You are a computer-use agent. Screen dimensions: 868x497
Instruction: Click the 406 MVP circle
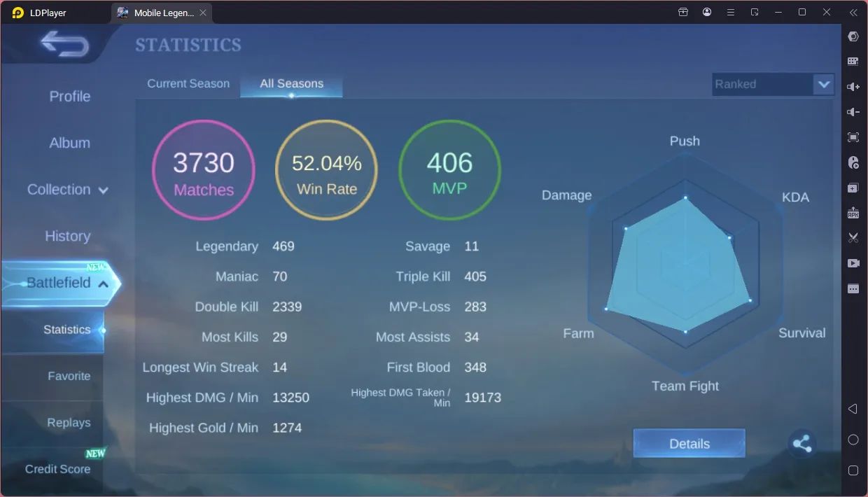(450, 170)
